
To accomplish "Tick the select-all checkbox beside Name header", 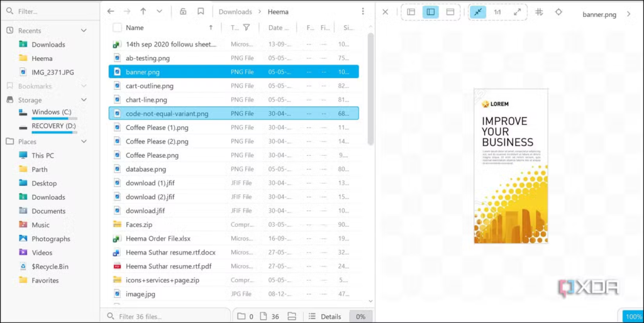I will [x=117, y=28].
